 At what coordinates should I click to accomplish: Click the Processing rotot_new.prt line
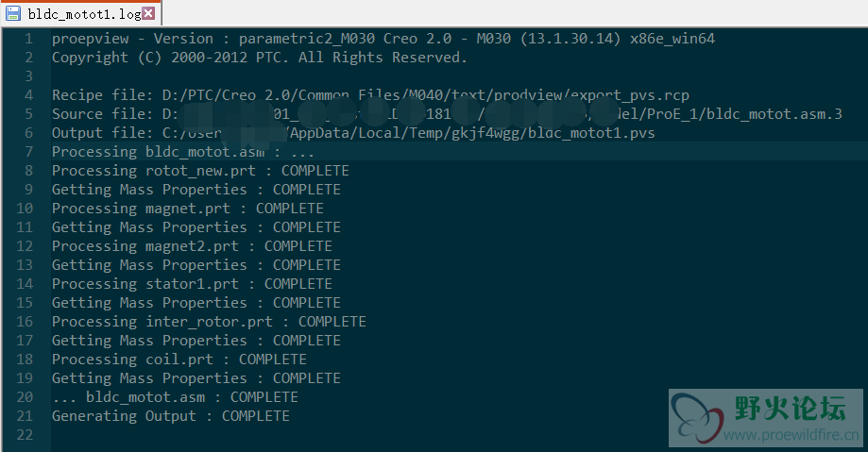200,171
